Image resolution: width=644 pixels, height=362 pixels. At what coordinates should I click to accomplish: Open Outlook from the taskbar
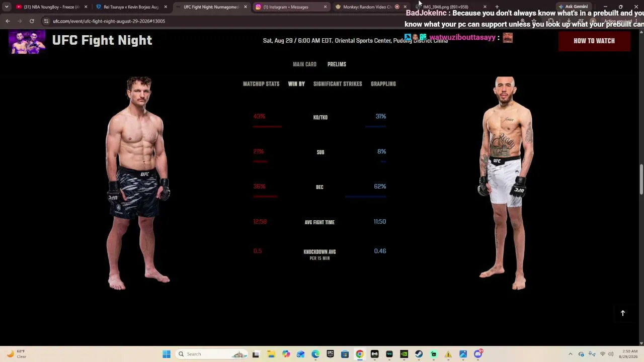pyautogui.click(x=300, y=354)
